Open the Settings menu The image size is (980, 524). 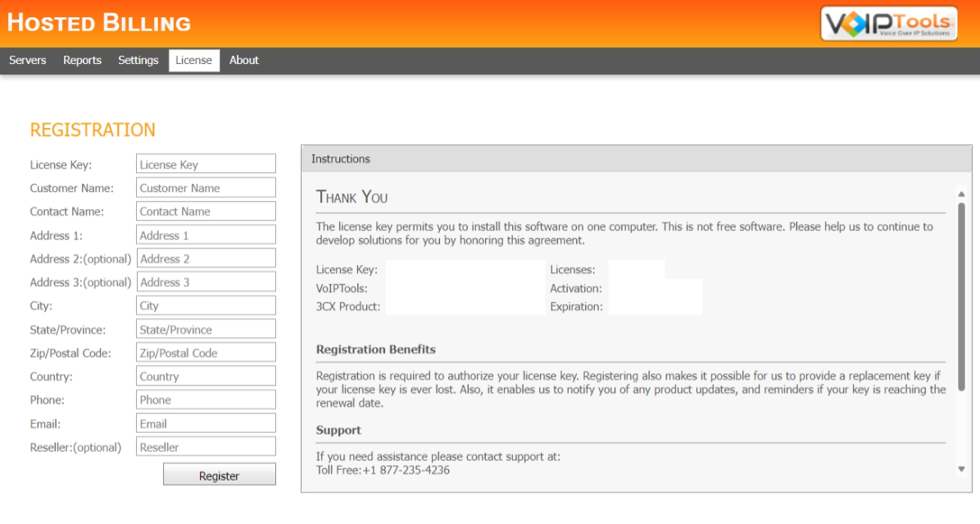click(x=138, y=60)
